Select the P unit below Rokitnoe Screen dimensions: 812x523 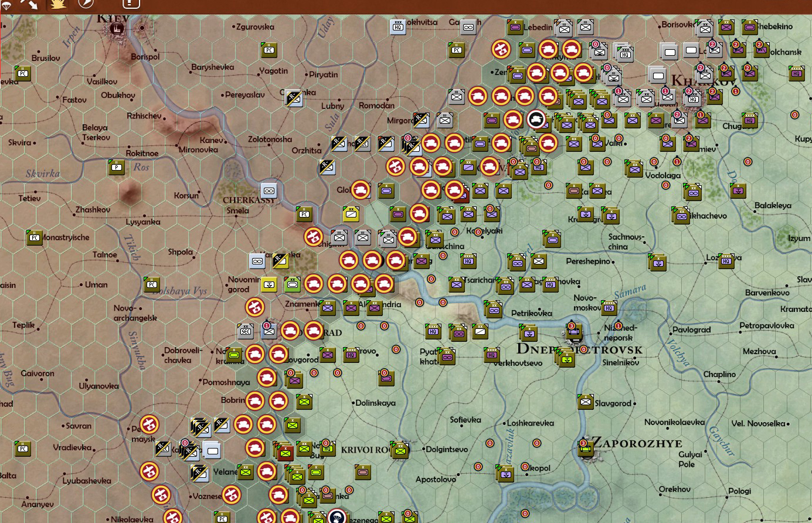pos(117,167)
